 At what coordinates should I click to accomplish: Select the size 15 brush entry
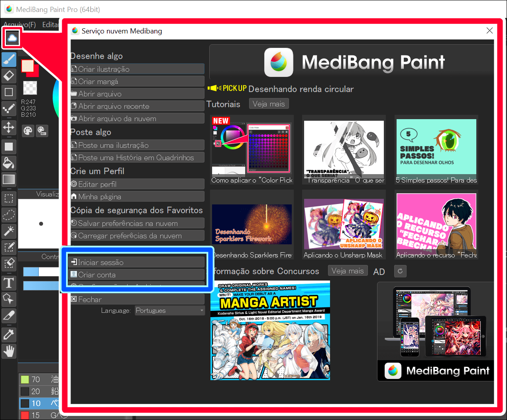click(39, 415)
